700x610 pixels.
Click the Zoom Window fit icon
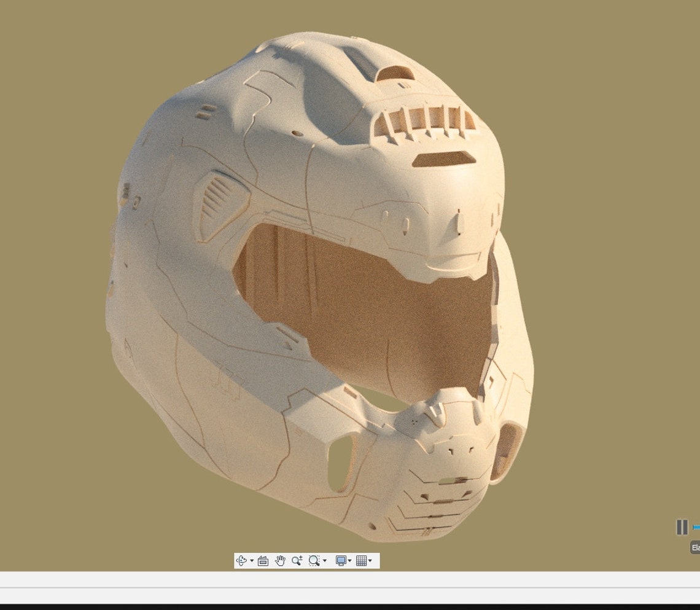[x=314, y=560]
